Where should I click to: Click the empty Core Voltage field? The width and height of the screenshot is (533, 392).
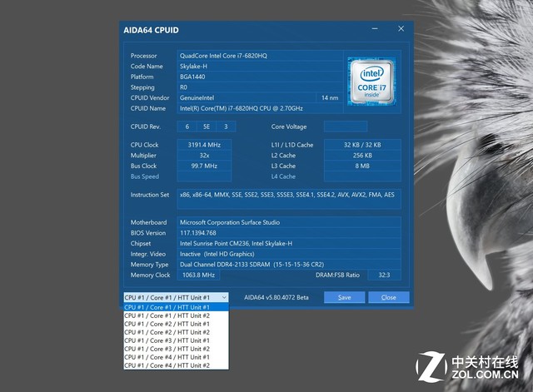point(346,127)
